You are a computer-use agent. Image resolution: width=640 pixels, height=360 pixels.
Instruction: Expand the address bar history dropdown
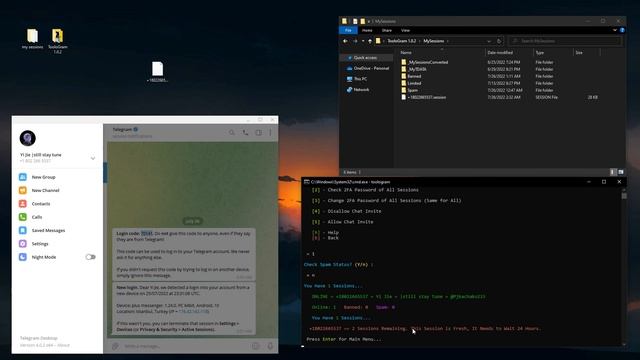(x=489, y=41)
